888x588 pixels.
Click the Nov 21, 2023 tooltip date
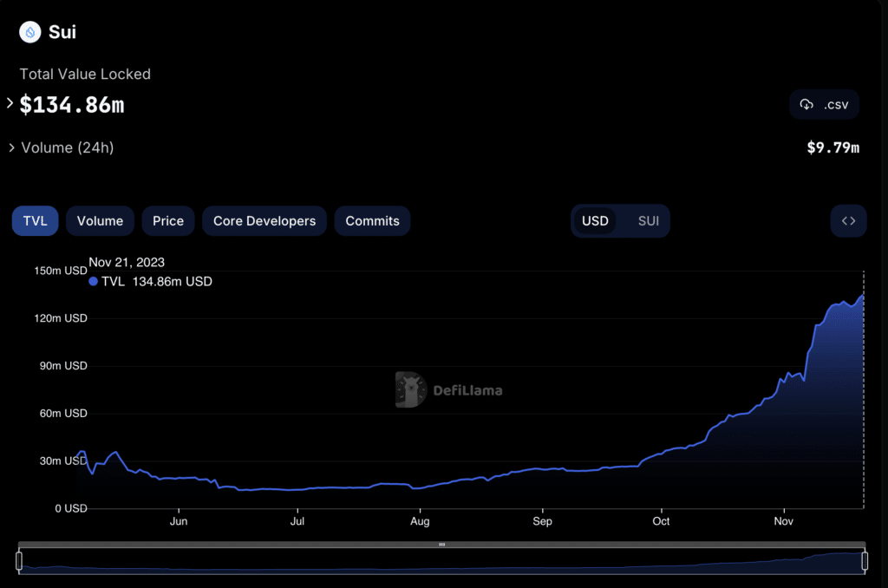[x=127, y=262]
